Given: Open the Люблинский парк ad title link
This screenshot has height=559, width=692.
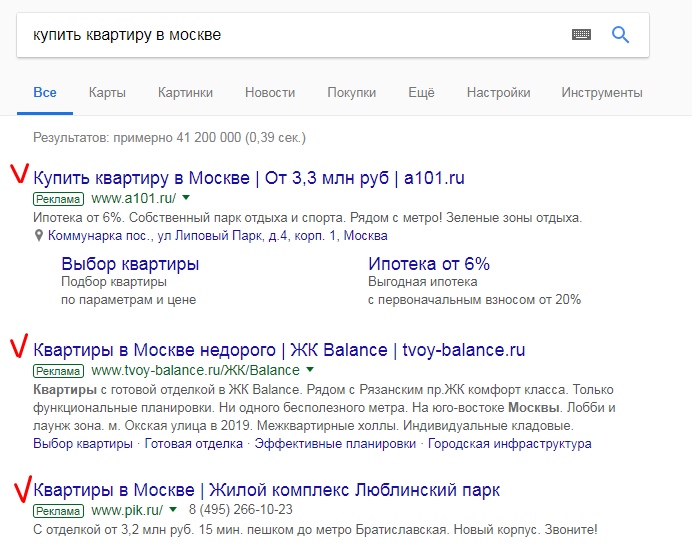Looking at the screenshot, I should (267, 490).
